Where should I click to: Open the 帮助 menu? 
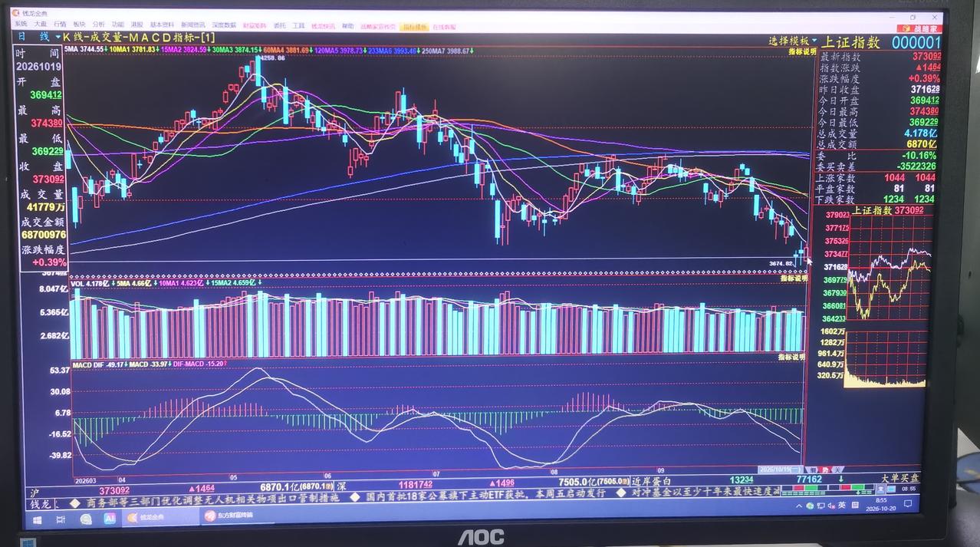coord(348,26)
